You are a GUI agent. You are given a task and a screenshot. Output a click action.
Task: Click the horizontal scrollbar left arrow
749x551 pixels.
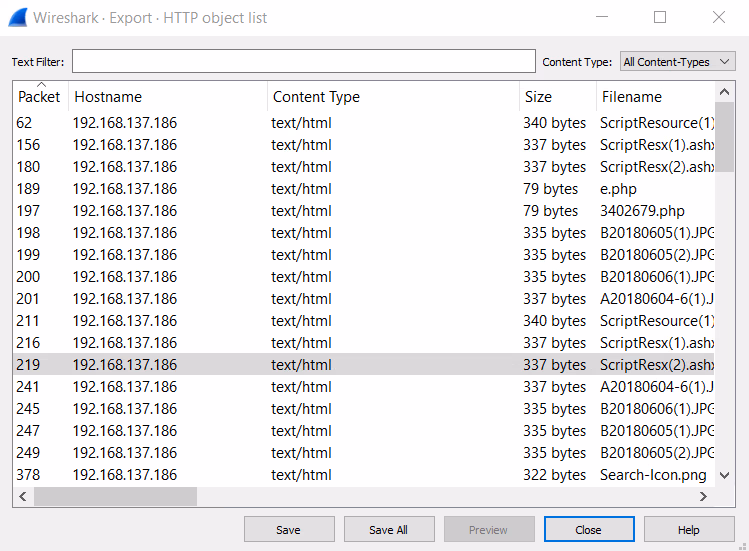coord(23,497)
